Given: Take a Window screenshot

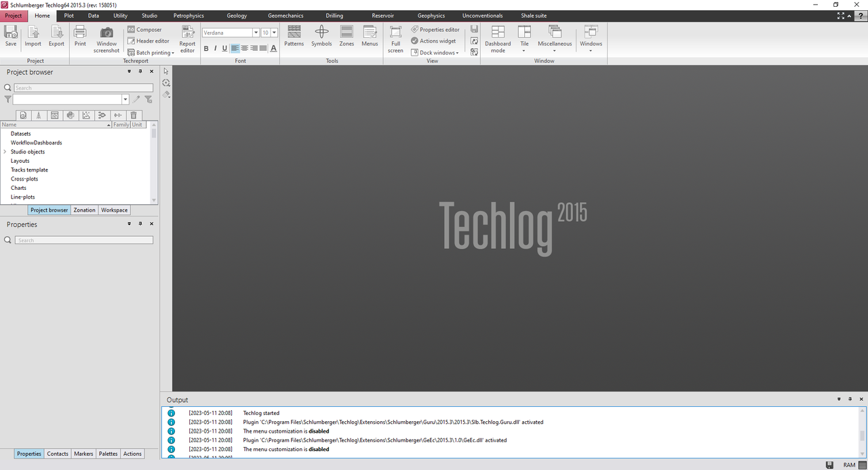Looking at the screenshot, I should (106, 39).
